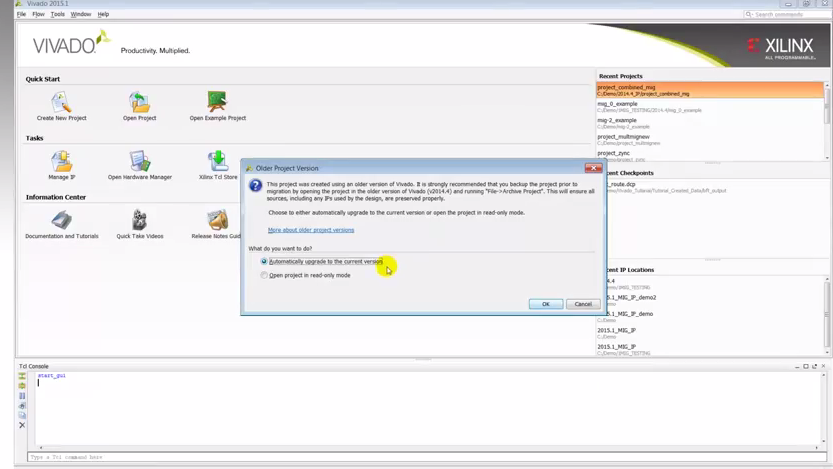Screen dimensions: 833x469
Task: Copy Tcl Console contents icon
Action: [22, 415]
